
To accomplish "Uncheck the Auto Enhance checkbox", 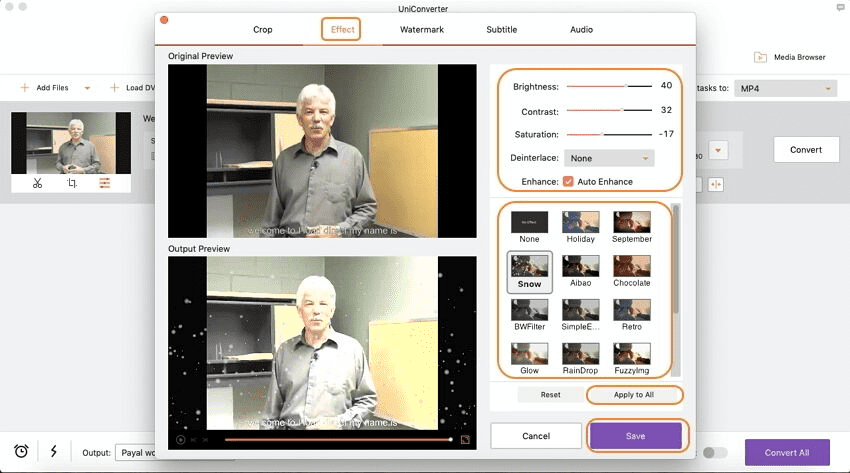I will click(x=568, y=181).
